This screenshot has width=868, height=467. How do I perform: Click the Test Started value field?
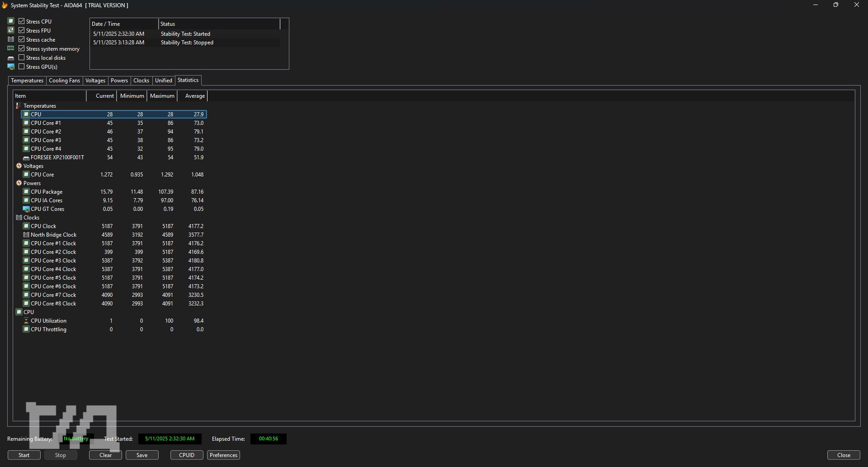pos(170,438)
